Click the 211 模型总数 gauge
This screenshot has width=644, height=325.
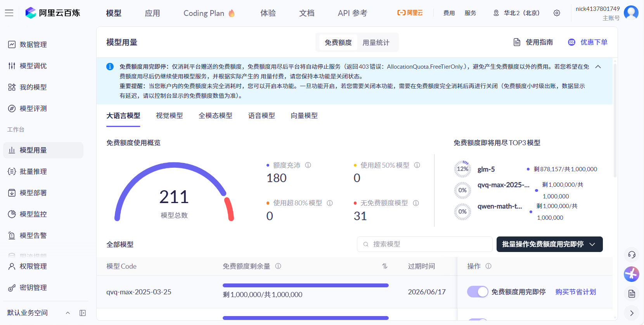tap(174, 192)
